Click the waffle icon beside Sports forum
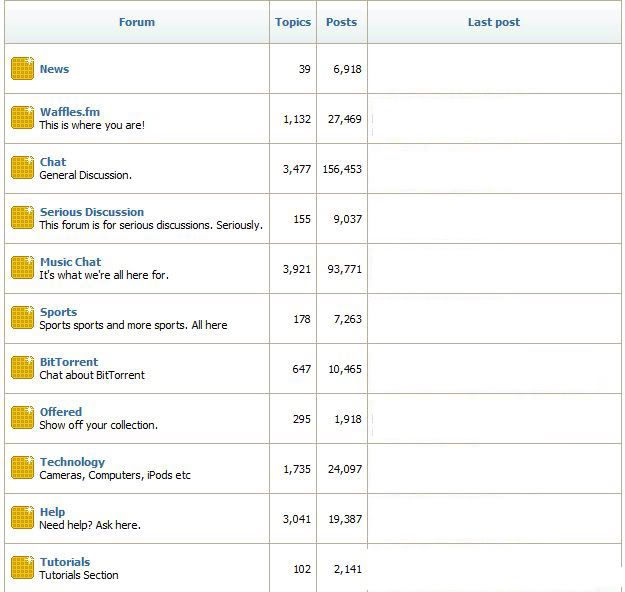Screen dimensions: 625x592 coord(23,318)
